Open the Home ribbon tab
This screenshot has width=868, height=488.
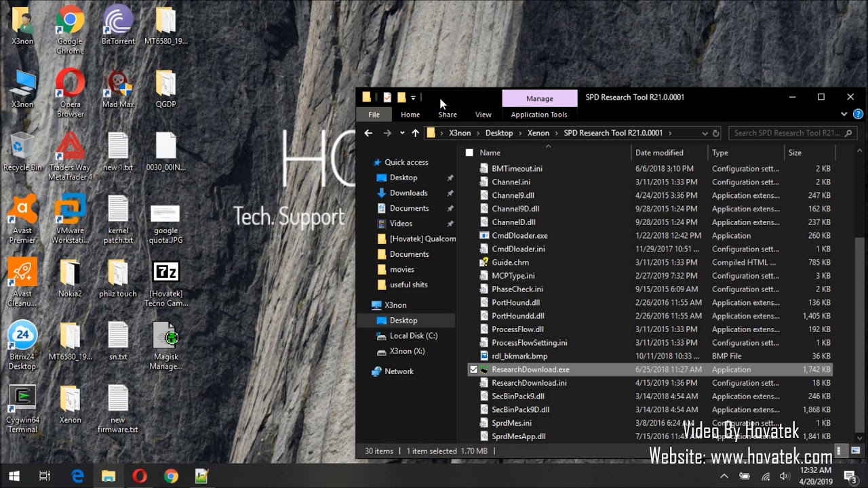[x=410, y=115]
